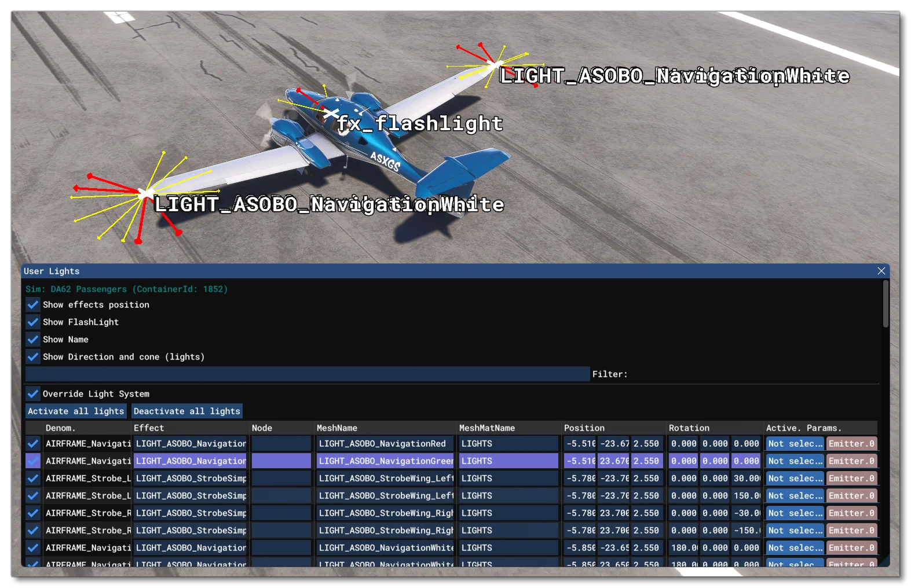The height and width of the screenshot is (588, 911).
Task: Toggle Override Light System checkbox
Action: pyautogui.click(x=33, y=394)
